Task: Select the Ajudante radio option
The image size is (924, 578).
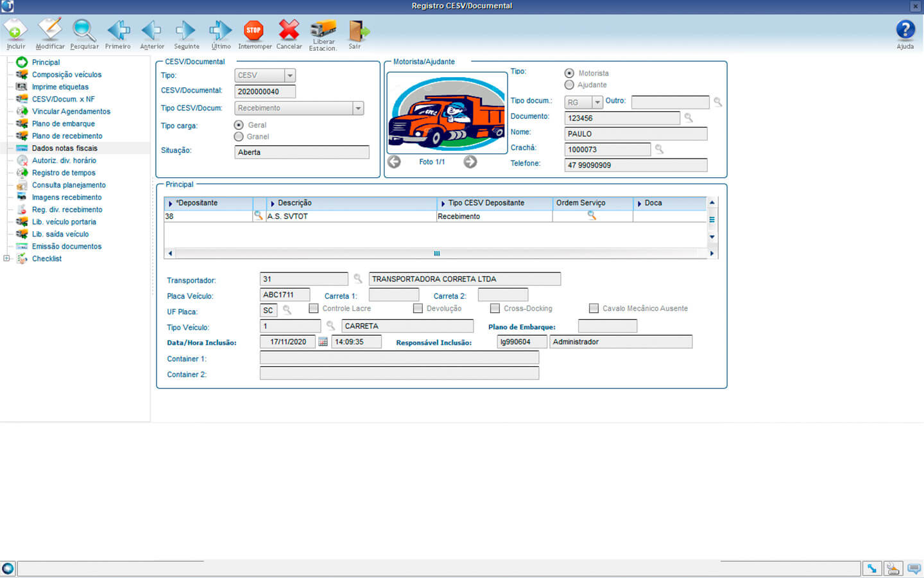Action: 569,85
